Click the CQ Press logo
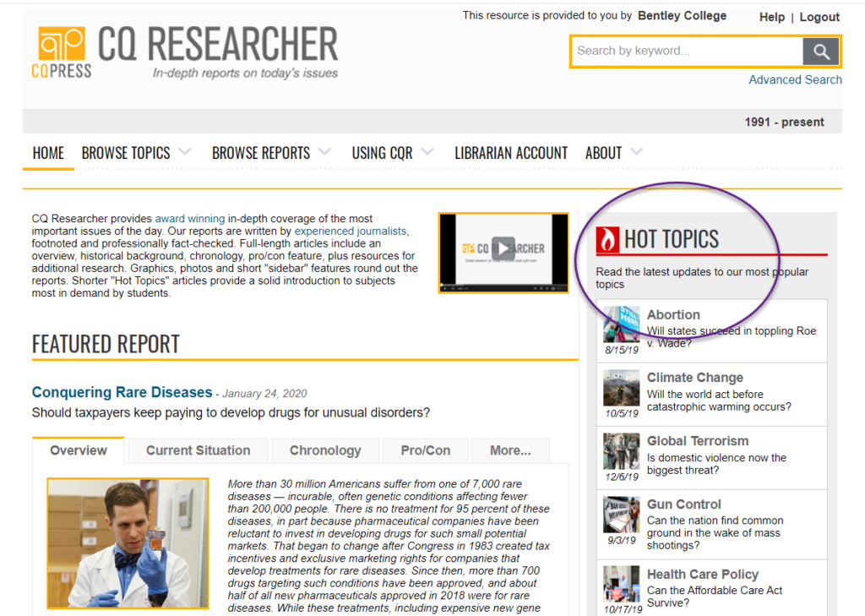The width and height of the screenshot is (865, 616). 62,52
